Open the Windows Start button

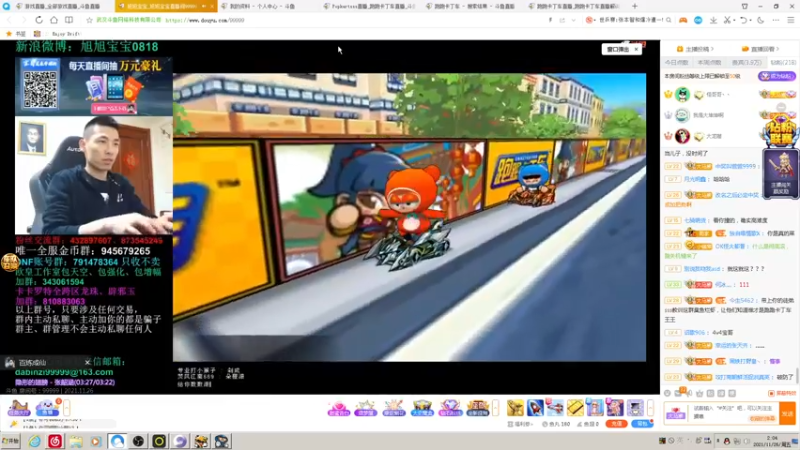tap(10, 441)
